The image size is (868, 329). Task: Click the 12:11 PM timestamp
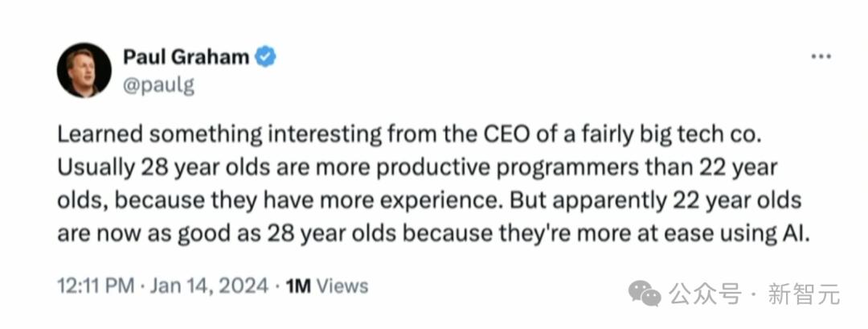click(92, 286)
